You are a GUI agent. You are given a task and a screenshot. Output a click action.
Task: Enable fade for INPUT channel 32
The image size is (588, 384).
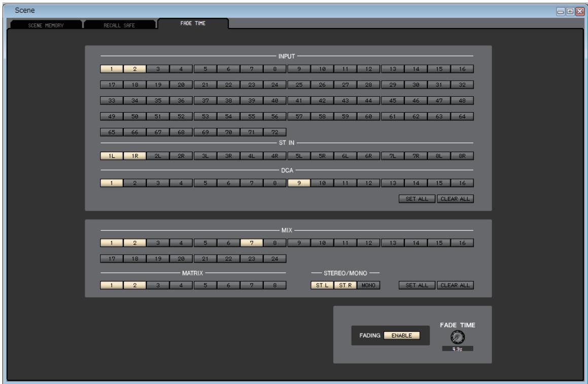pyautogui.click(x=462, y=85)
